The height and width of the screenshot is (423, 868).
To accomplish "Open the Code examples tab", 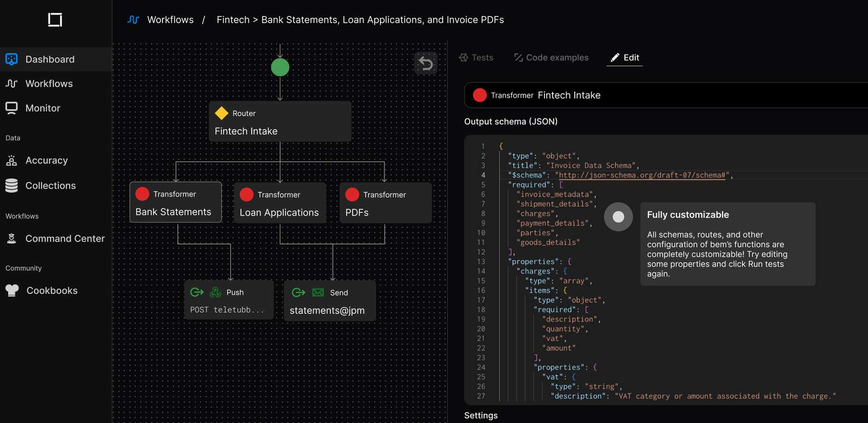I will (551, 57).
